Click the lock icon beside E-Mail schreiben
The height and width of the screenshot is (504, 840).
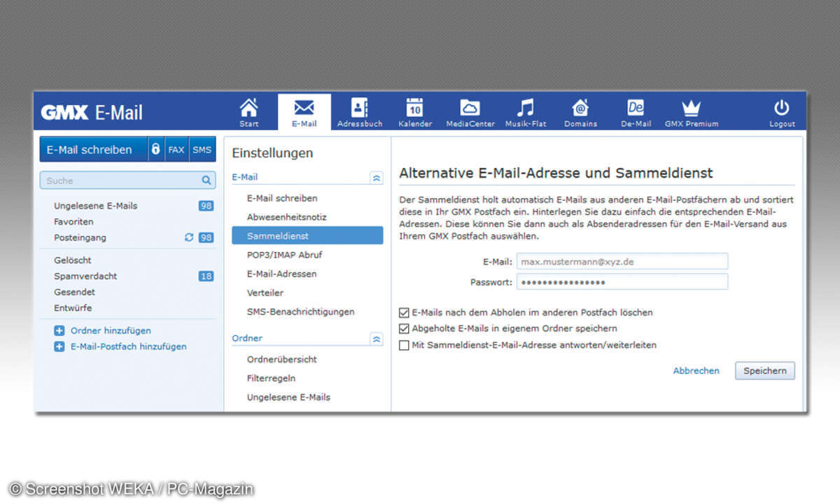156,149
